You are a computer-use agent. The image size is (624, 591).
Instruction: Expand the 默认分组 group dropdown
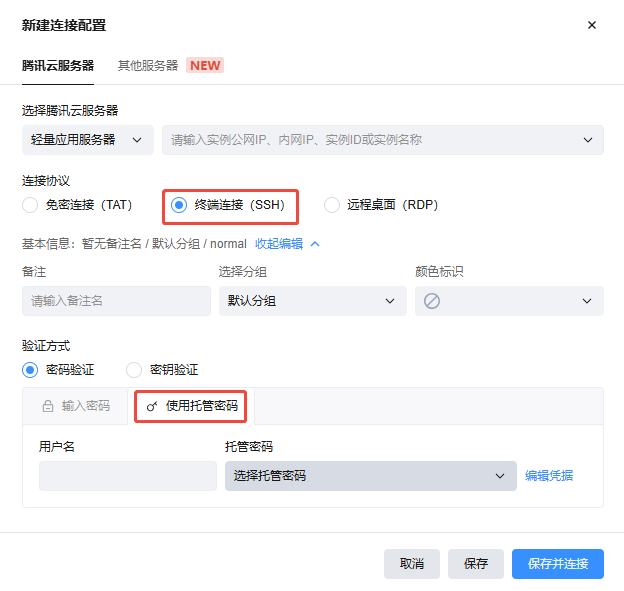click(x=312, y=301)
